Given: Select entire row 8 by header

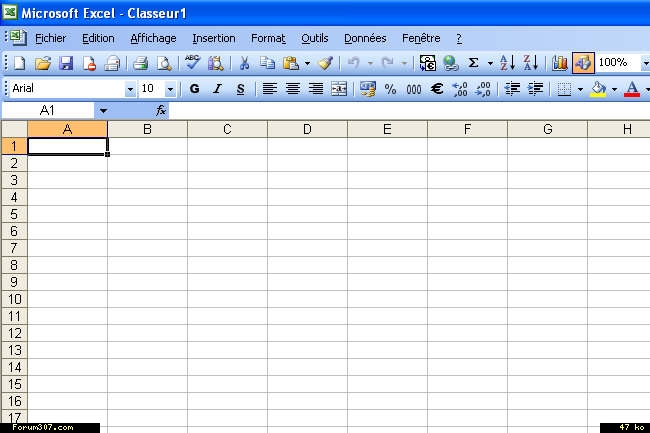Looking at the screenshot, I should (14, 265).
